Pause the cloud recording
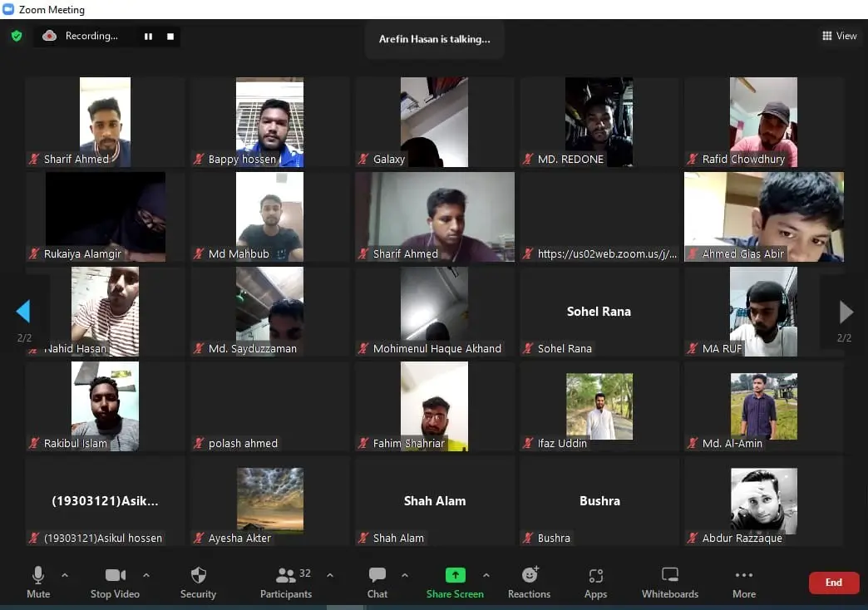Image resolution: width=868 pixels, height=610 pixels. [148, 37]
